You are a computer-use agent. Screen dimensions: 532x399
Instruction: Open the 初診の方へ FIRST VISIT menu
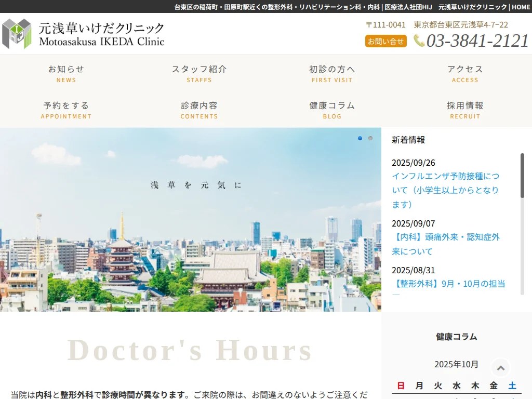pyautogui.click(x=332, y=74)
